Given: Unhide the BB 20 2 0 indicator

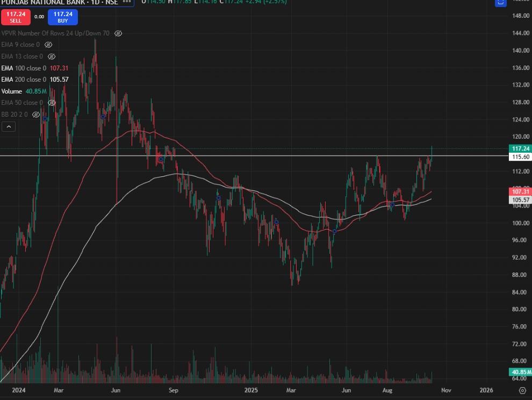Looking at the screenshot, I should pyautogui.click(x=36, y=115).
